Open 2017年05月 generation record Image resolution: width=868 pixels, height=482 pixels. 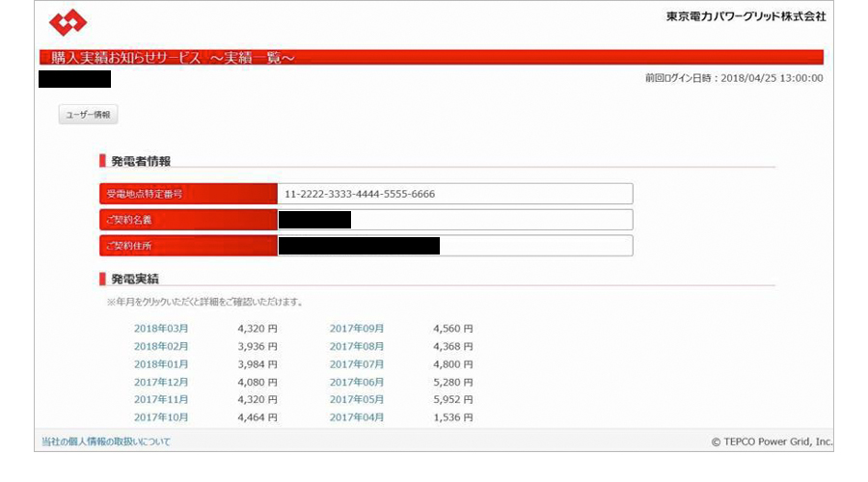357,399
